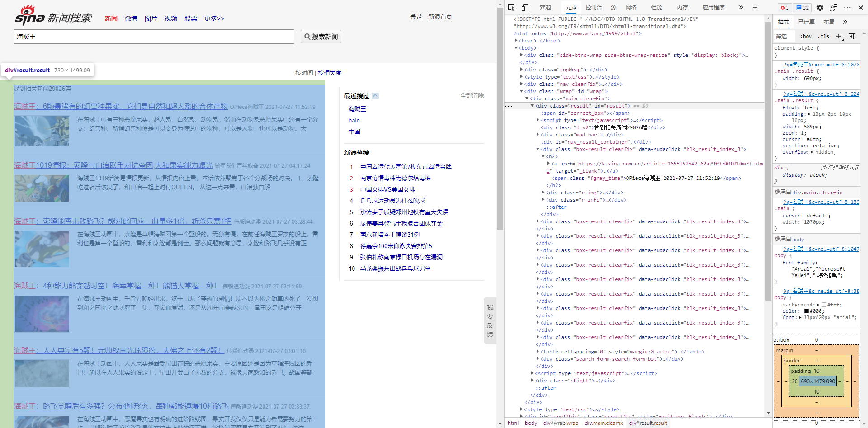Screen dimensions: 868x428
Task: Click the search magnifier button 搜索新闻
Action: pyautogui.click(x=321, y=37)
